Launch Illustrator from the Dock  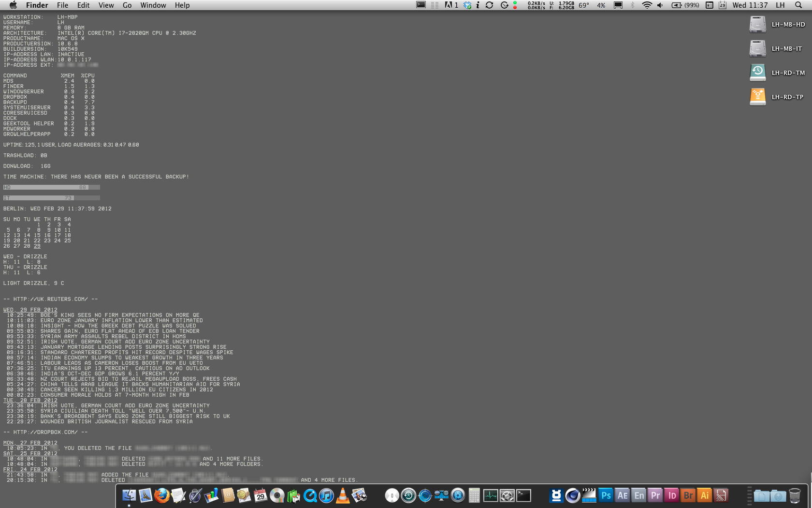point(704,495)
